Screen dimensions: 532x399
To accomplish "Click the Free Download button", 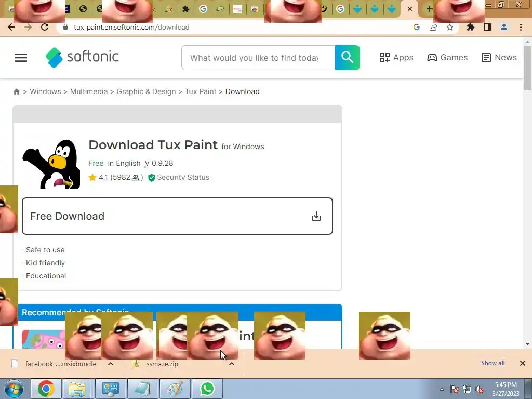I will point(178,216).
